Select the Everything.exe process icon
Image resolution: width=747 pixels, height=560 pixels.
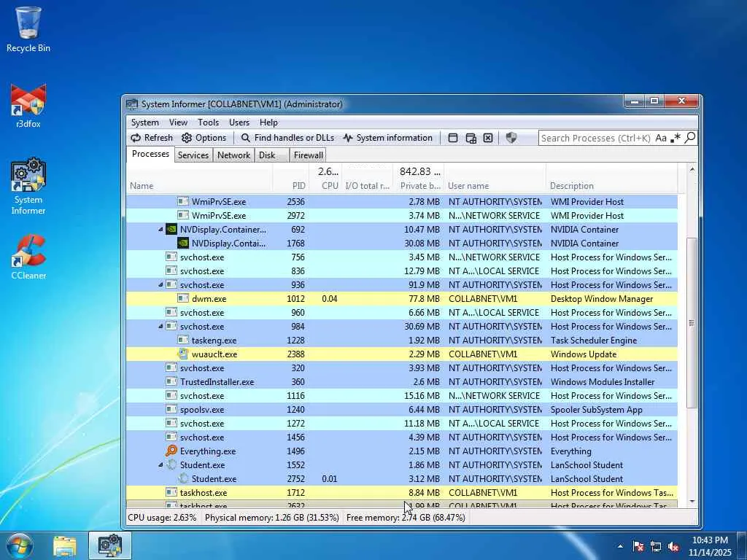pos(171,451)
